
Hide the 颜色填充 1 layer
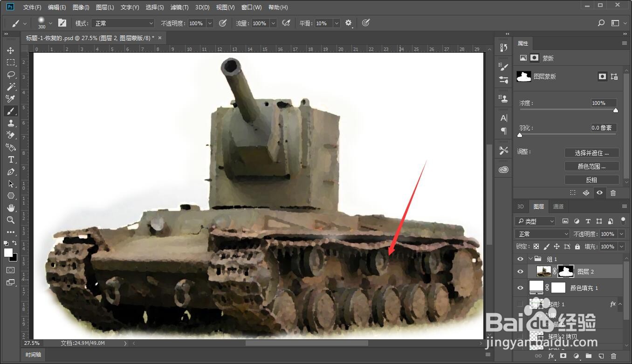(520, 288)
